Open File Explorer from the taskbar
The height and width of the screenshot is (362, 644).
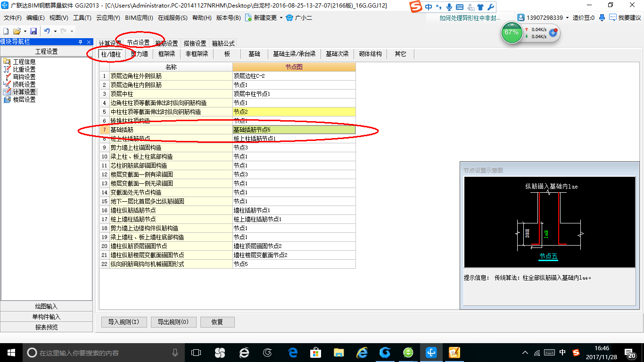click(x=339, y=353)
